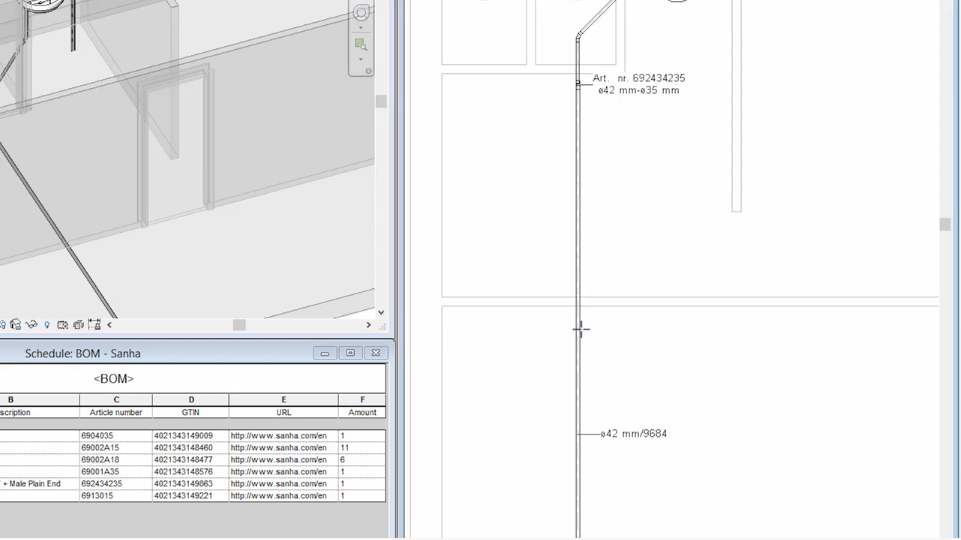Viewport: 961px width, 540px height.
Task: Select the GTIN column header
Action: (x=190, y=412)
